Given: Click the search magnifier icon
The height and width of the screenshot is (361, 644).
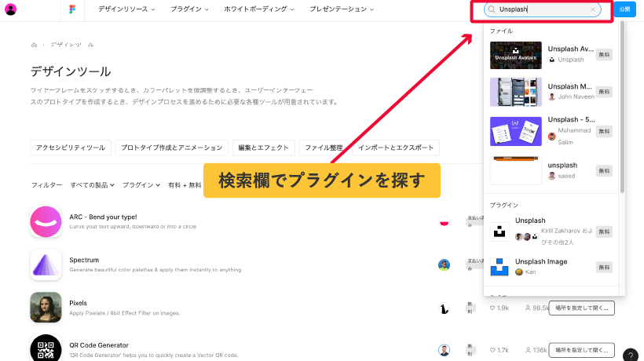Looking at the screenshot, I should [x=492, y=9].
